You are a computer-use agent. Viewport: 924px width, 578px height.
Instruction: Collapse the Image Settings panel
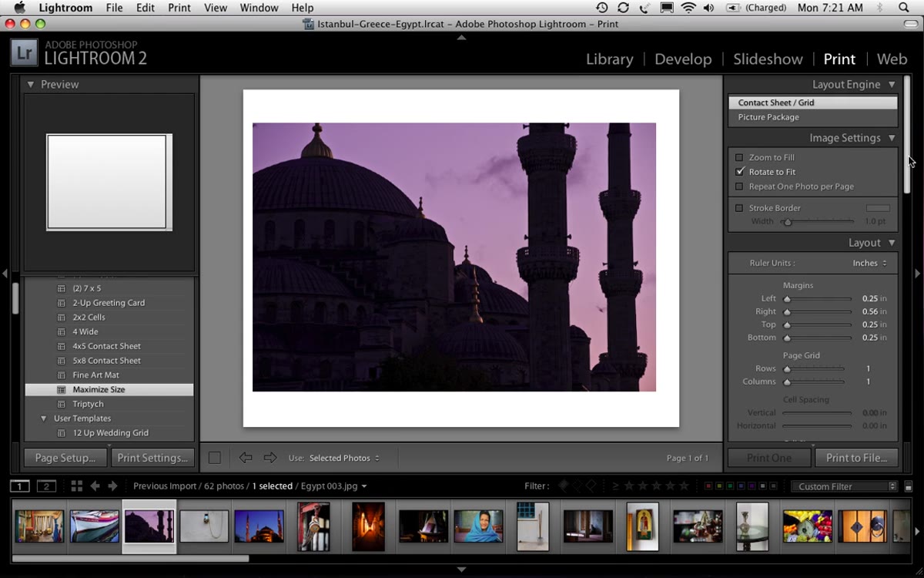[x=892, y=138]
